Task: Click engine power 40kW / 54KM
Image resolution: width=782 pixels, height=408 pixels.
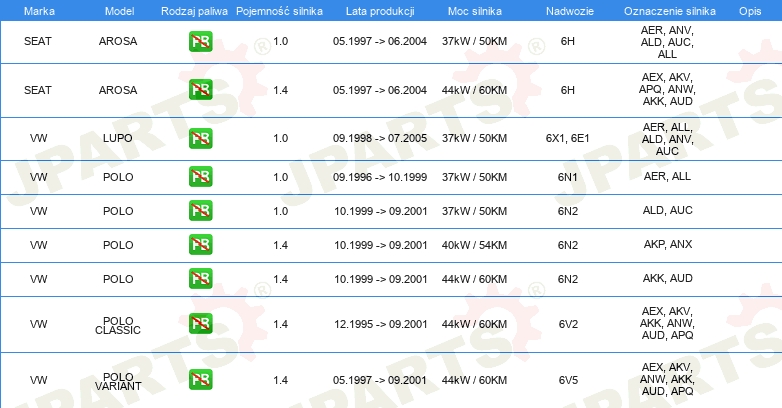Action: [474, 245]
